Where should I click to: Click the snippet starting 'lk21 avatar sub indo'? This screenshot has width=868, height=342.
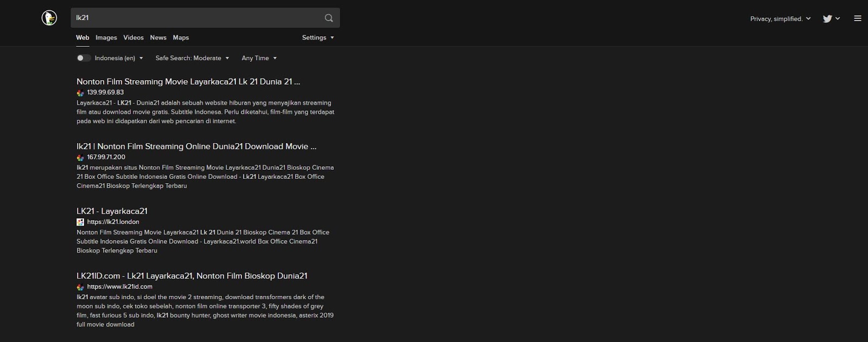point(205,311)
